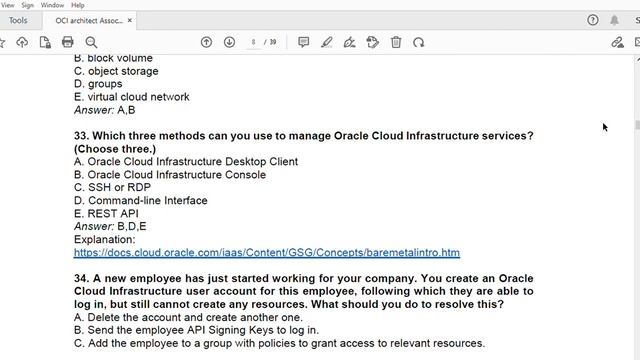640x360 pixels.
Task: Select the OCI architect Assoc document tab
Action: pos(89,20)
